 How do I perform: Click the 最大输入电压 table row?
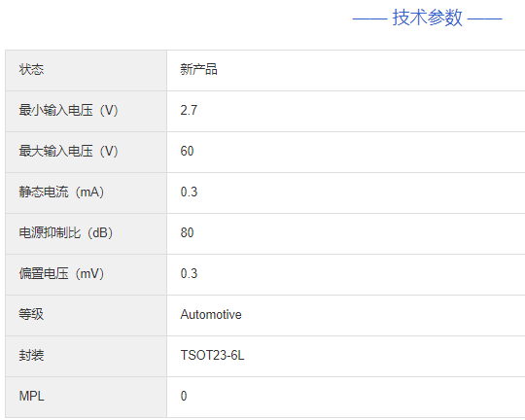(265, 152)
